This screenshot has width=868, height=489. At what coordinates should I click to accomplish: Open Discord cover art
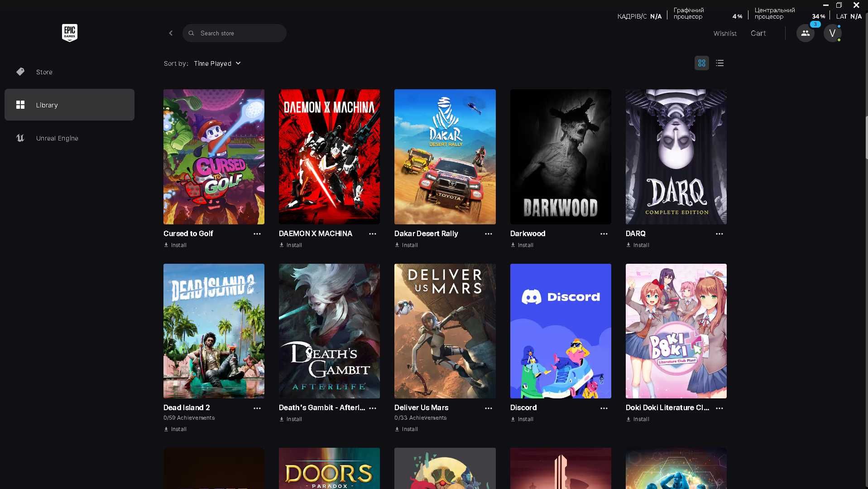pos(561,331)
